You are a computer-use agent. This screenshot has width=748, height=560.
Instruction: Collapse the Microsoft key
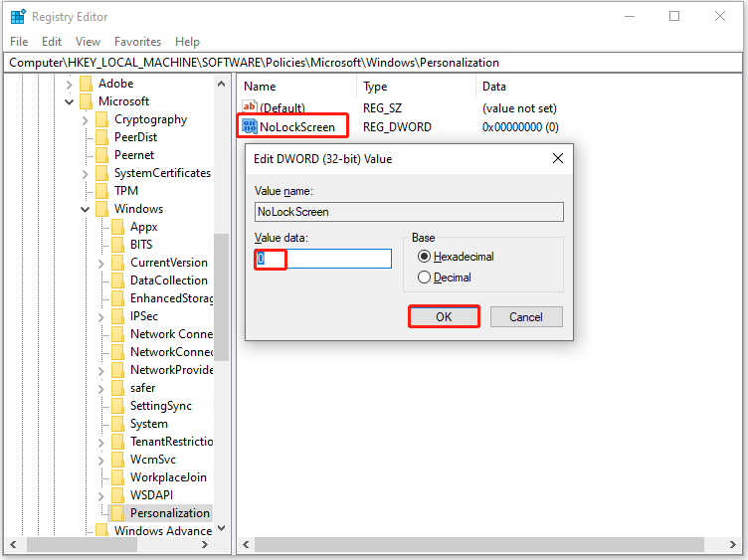click(70, 101)
